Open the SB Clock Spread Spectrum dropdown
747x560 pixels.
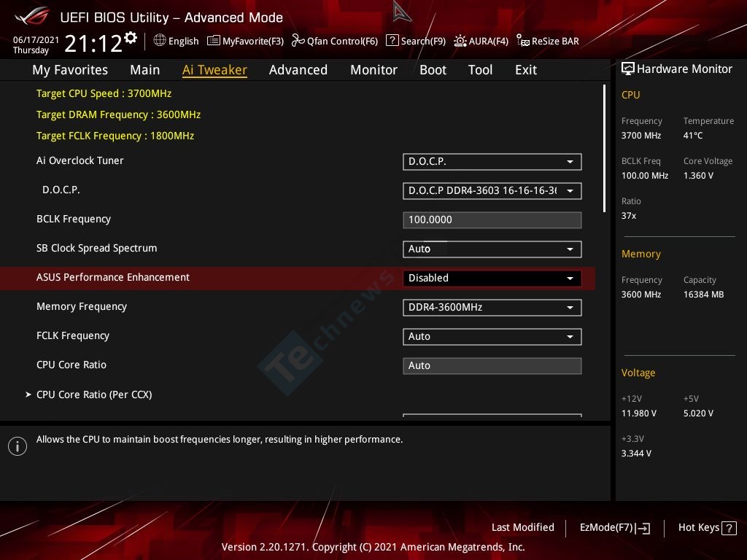click(492, 249)
